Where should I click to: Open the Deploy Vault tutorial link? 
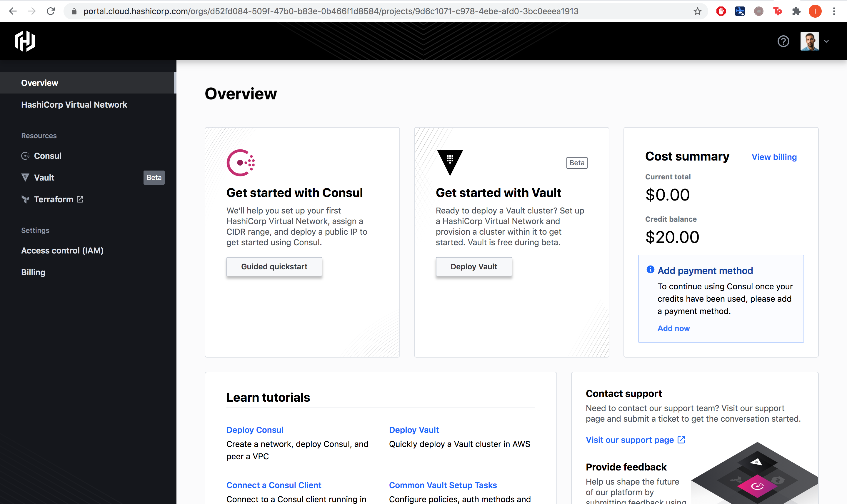tap(414, 430)
